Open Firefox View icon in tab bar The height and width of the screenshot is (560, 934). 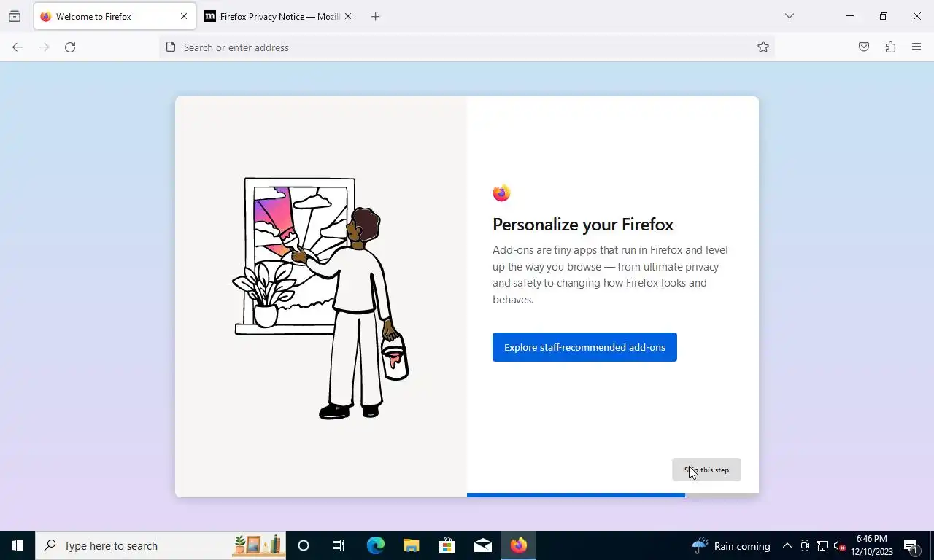tap(15, 16)
